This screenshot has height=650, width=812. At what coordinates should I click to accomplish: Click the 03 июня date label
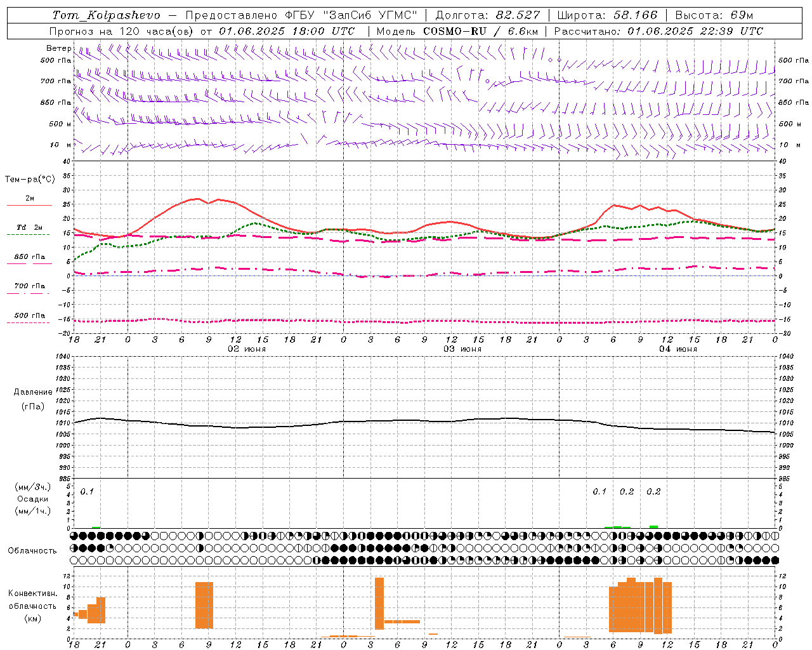click(x=462, y=349)
